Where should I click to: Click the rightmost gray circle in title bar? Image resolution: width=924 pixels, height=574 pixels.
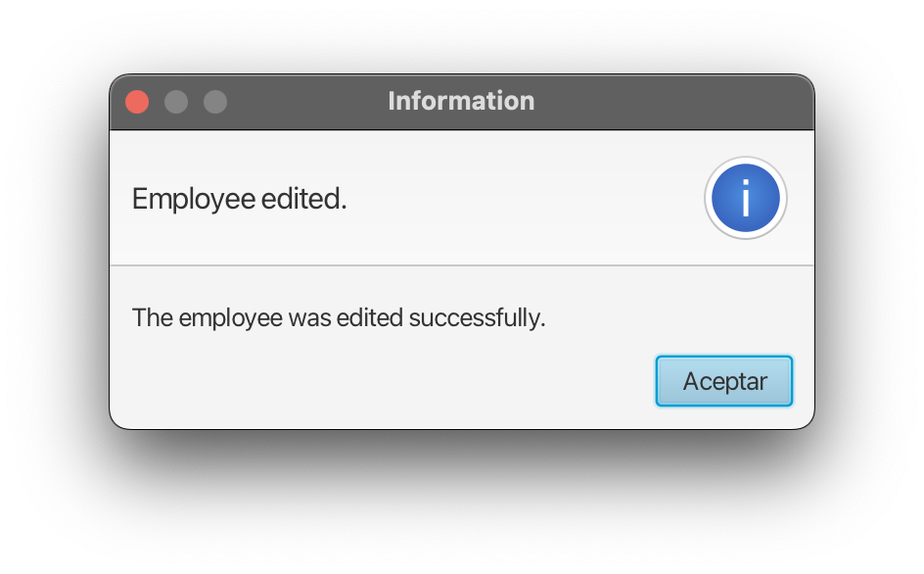(x=215, y=102)
